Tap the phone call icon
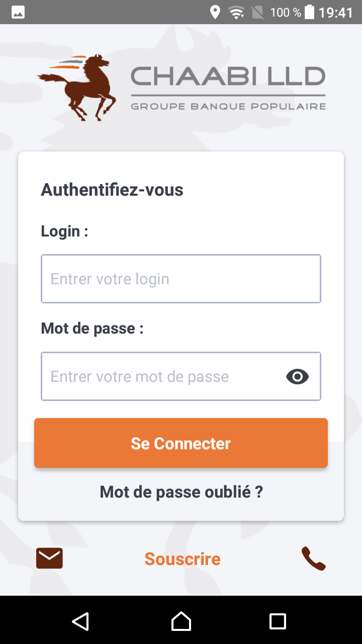Screen dimensions: 362x644 [x=314, y=558]
